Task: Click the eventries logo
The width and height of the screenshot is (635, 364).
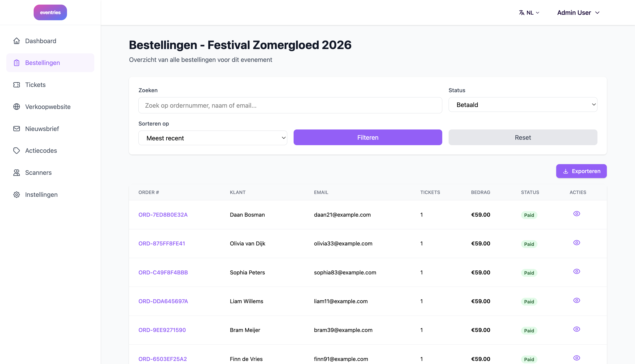Action: pyautogui.click(x=50, y=12)
